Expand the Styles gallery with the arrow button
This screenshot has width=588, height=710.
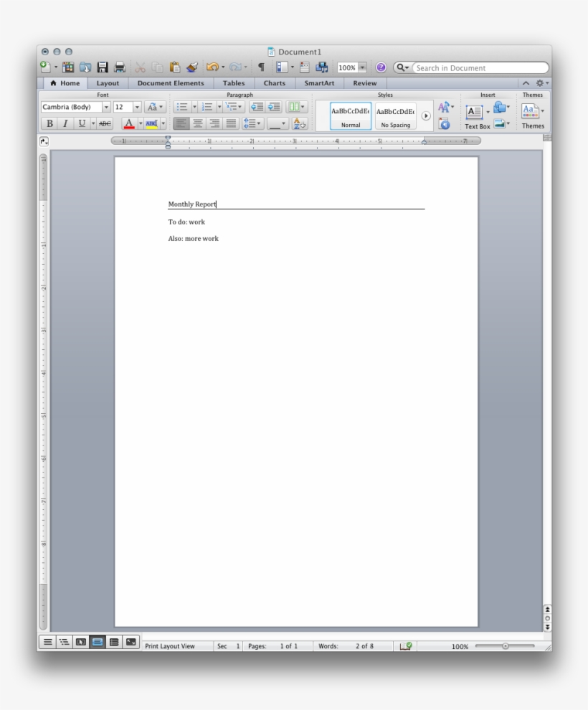click(x=426, y=115)
